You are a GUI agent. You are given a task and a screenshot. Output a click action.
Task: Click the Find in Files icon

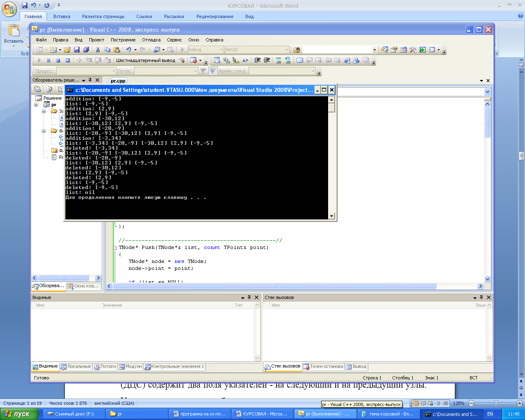[x=297, y=50]
